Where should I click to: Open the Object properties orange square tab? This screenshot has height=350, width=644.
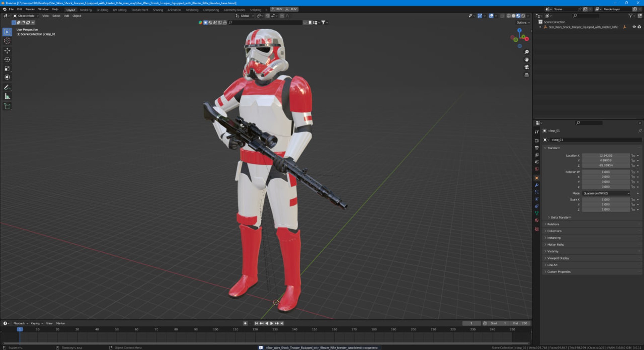537,178
